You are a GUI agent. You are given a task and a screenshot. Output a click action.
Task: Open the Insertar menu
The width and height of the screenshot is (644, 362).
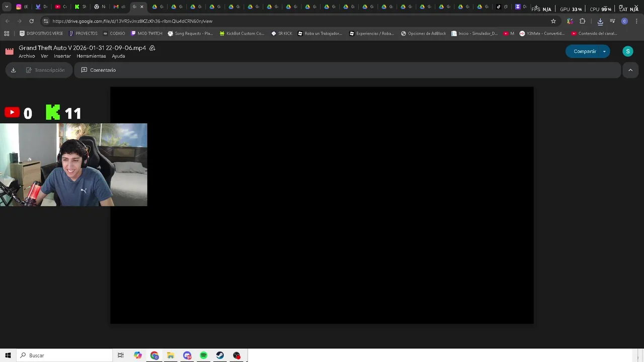click(x=62, y=56)
